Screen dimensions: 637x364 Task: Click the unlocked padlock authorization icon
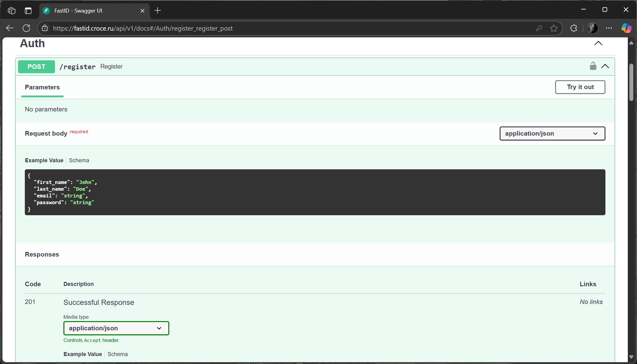click(593, 66)
